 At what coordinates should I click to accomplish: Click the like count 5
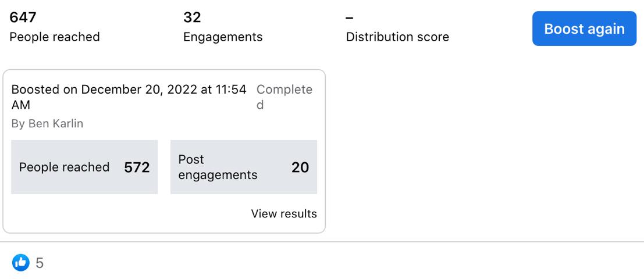(40, 263)
